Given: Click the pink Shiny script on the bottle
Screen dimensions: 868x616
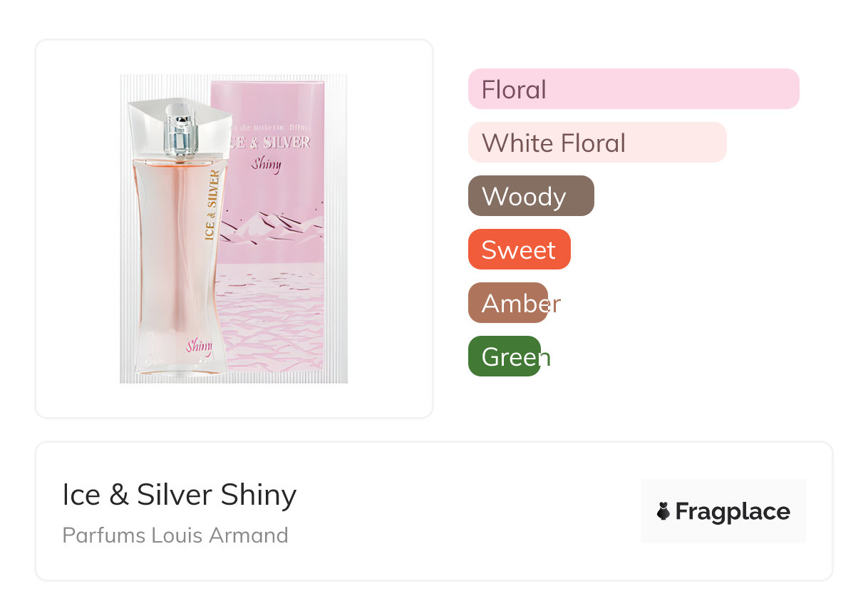Looking at the screenshot, I should [199, 347].
